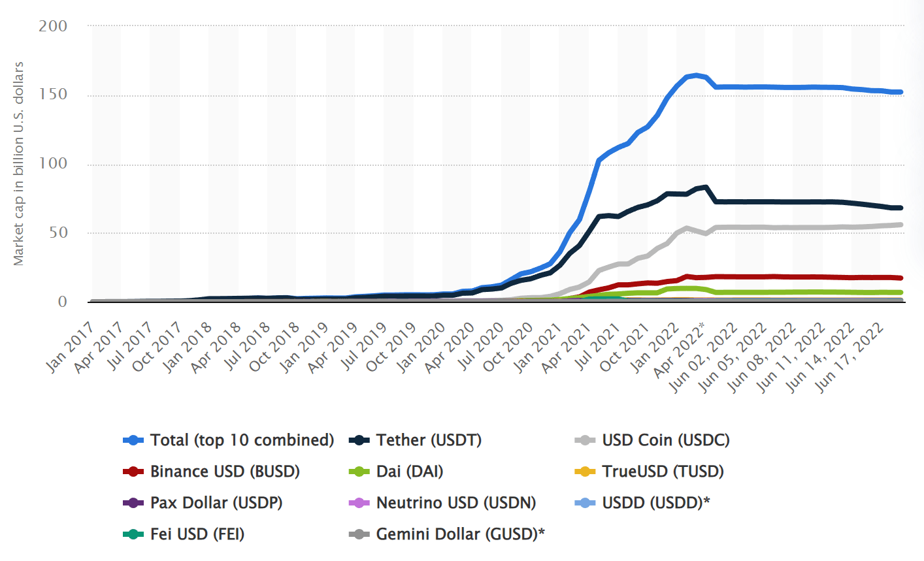Click the red Binance USD legend marker
The image size is (924, 561).
tap(133, 472)
